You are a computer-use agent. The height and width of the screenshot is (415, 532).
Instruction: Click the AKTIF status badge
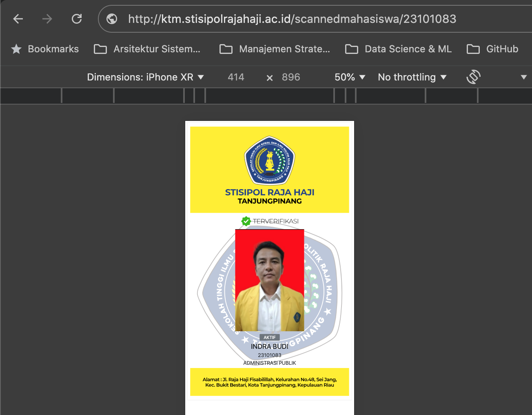270,337
